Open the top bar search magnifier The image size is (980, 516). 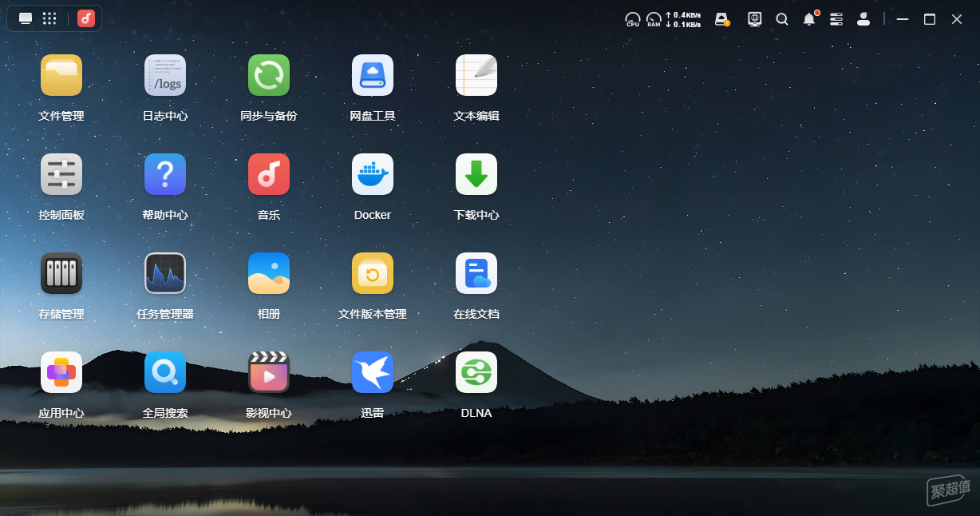782,19
